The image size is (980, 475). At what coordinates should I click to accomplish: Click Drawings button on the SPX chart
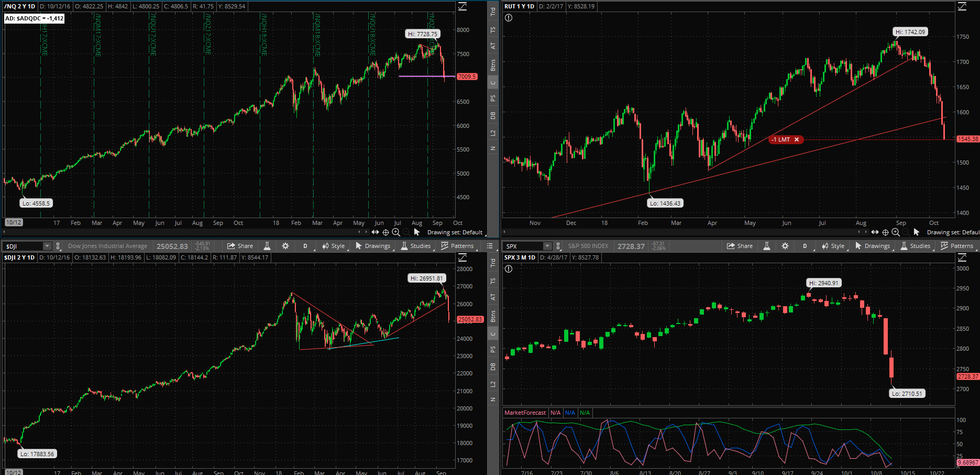[873, 246]
